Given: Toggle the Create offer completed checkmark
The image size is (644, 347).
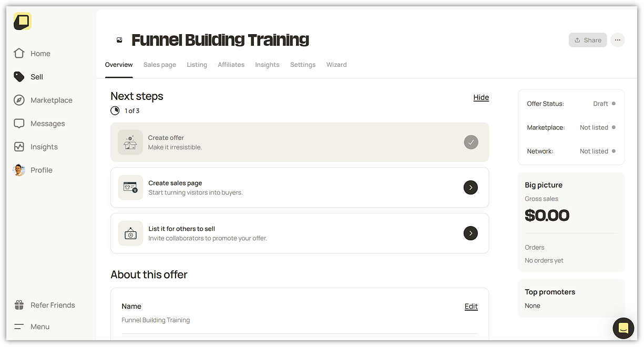Looking at the screenshot, I should (x=471, y=142).
